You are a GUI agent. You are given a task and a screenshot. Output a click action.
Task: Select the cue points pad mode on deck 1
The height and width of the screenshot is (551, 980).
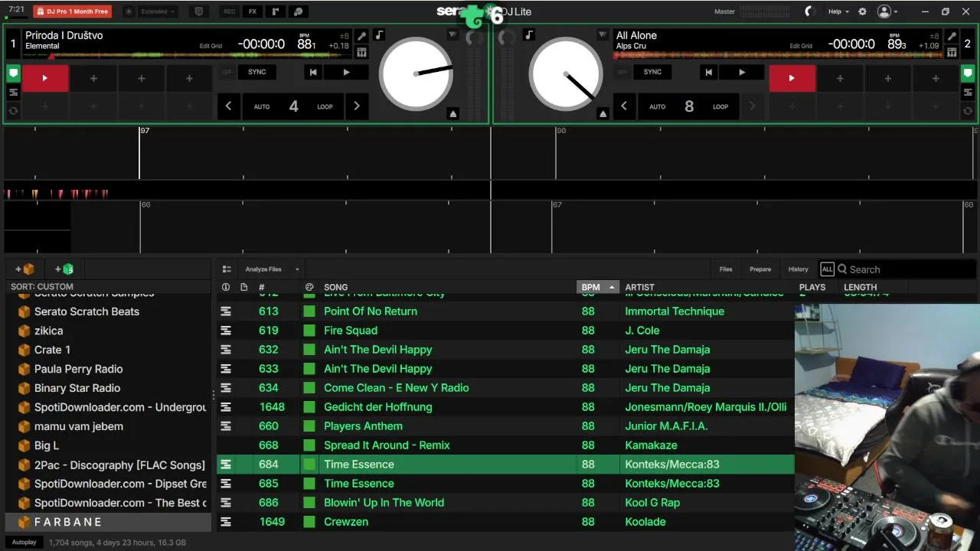pyautogui.click(x=13, y=73)
